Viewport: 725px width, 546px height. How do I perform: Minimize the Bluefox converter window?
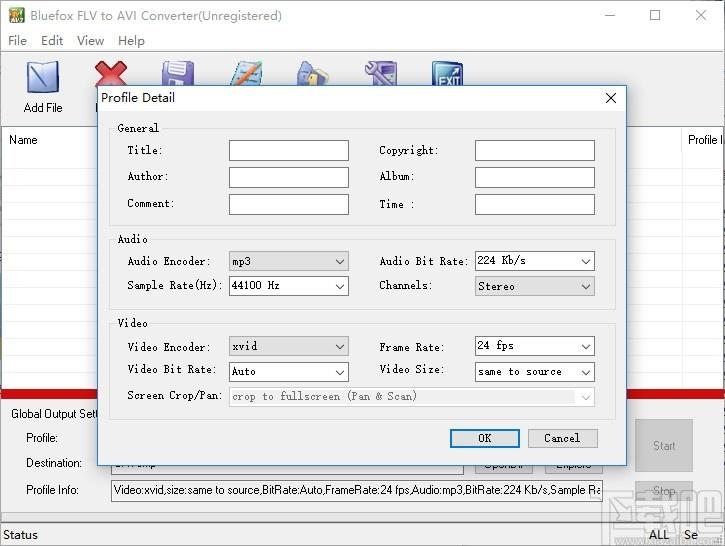click(610, 15)
